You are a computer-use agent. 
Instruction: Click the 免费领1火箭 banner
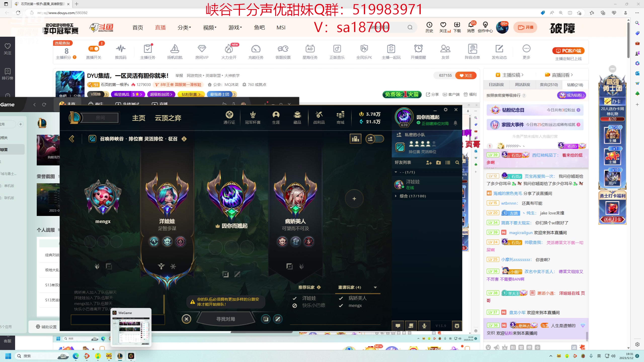pyautogui.click(x=402, y=94)
